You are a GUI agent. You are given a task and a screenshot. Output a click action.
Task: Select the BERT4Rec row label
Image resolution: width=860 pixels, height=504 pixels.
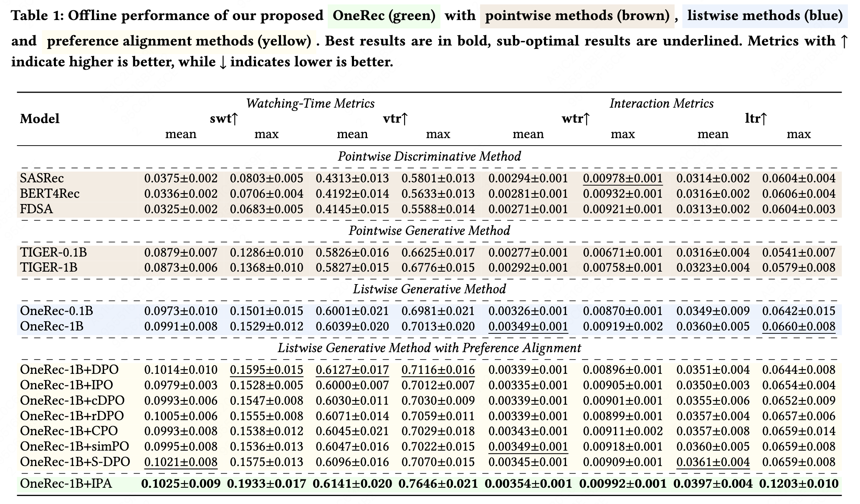pos(49,194)
